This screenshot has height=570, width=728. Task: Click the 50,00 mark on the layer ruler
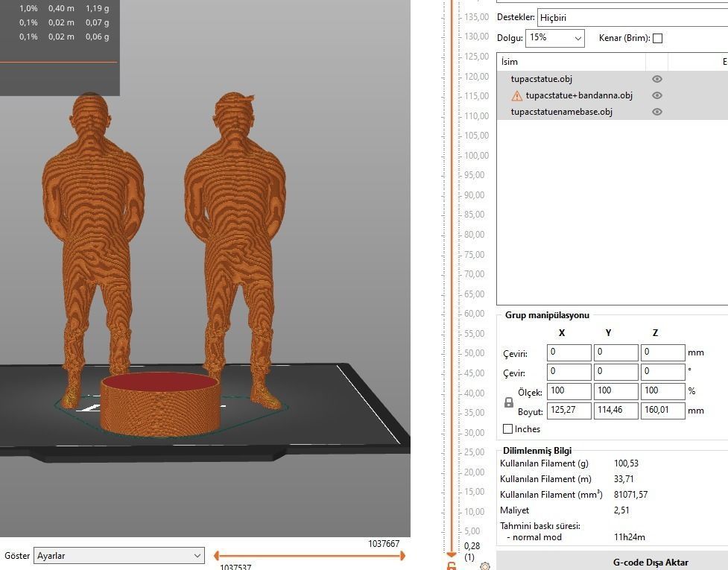474,353
